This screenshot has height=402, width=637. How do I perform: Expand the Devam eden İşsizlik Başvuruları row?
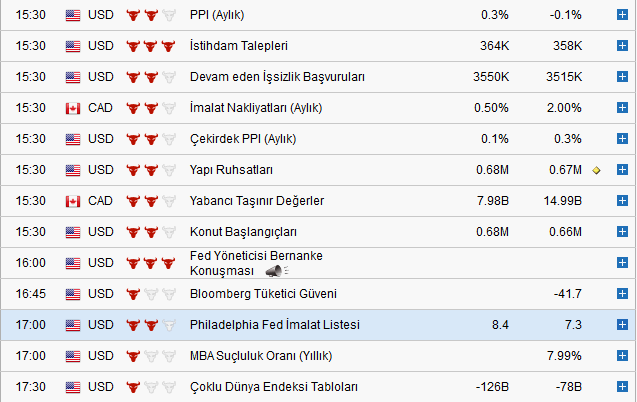point(621,77)
